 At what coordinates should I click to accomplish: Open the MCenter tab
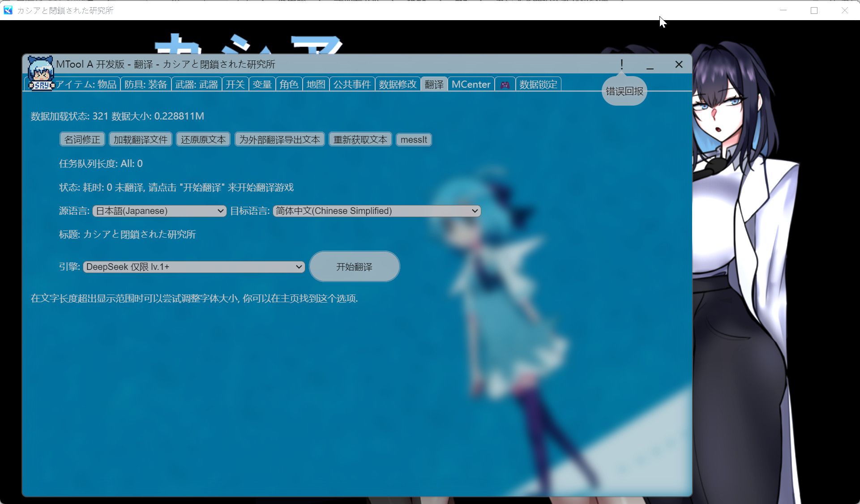[471, 85]
